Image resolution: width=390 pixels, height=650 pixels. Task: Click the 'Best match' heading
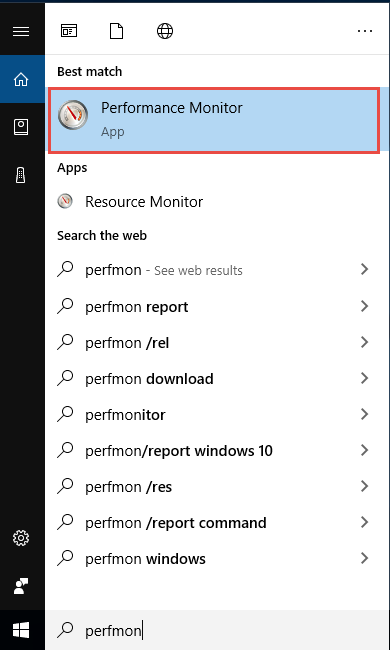[x=90, y=71]
